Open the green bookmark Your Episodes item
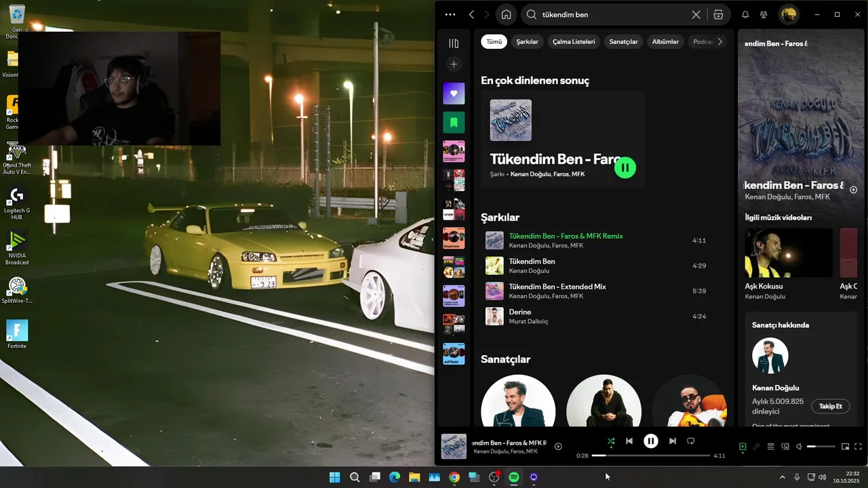868x488 pixels. 454,123
